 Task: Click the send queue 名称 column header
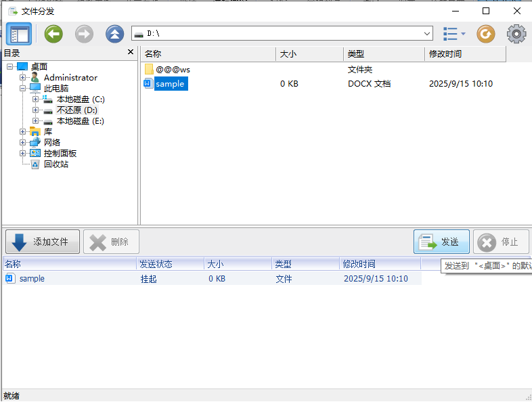point(70,264)
